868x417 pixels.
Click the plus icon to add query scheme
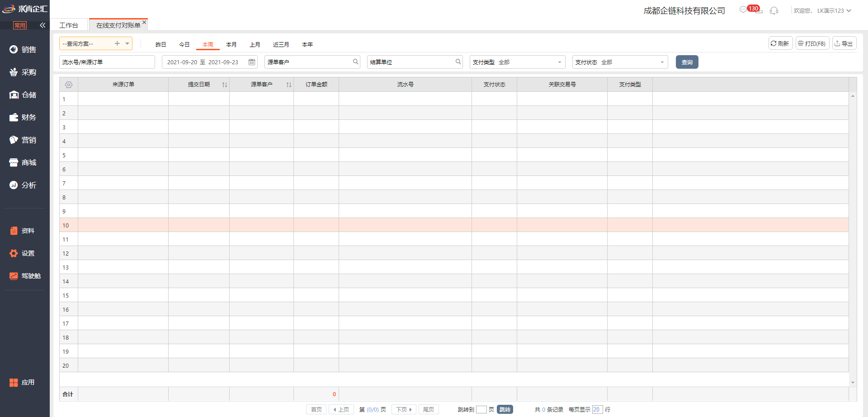[117, 43]
